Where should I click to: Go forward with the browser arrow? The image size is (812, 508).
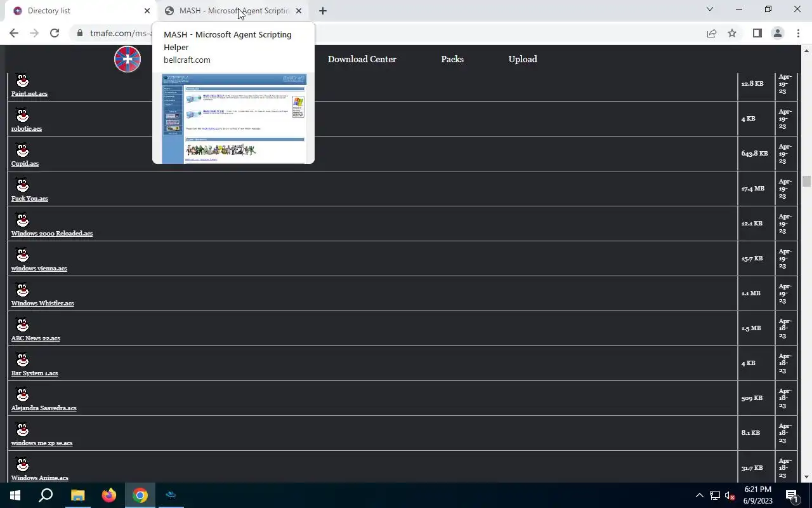[34, 33]
